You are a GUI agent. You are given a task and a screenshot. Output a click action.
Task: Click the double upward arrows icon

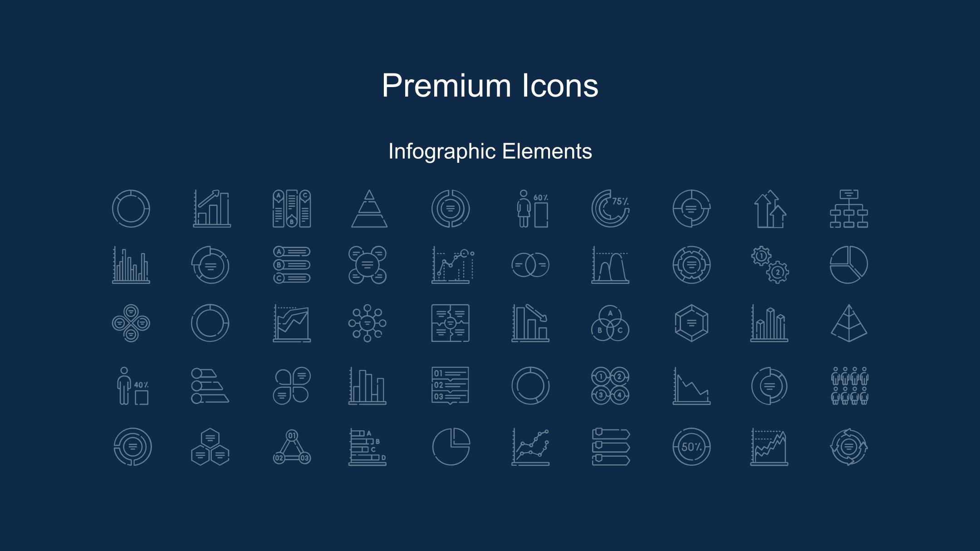[x=770, y=209]
